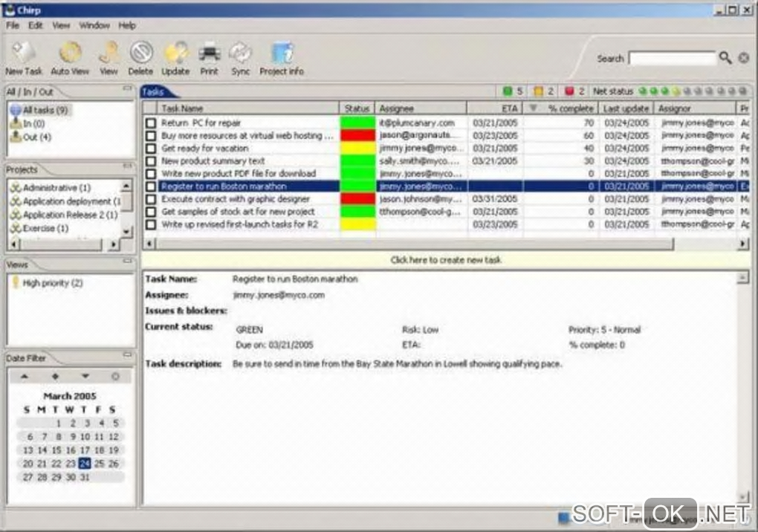Check the Write up revised first-launch tasks checkbox
The height and width of the screenshot is (532, 758).
pyautogui.click(x=151, y=224)
